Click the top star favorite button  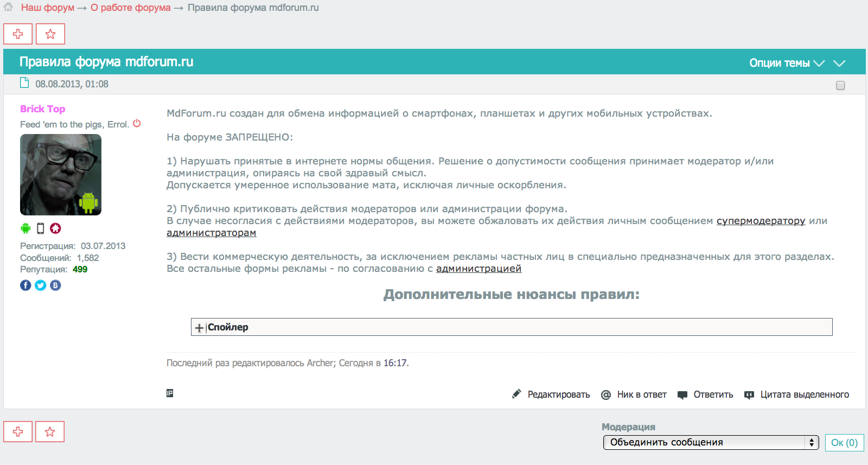tap(50, 34)
